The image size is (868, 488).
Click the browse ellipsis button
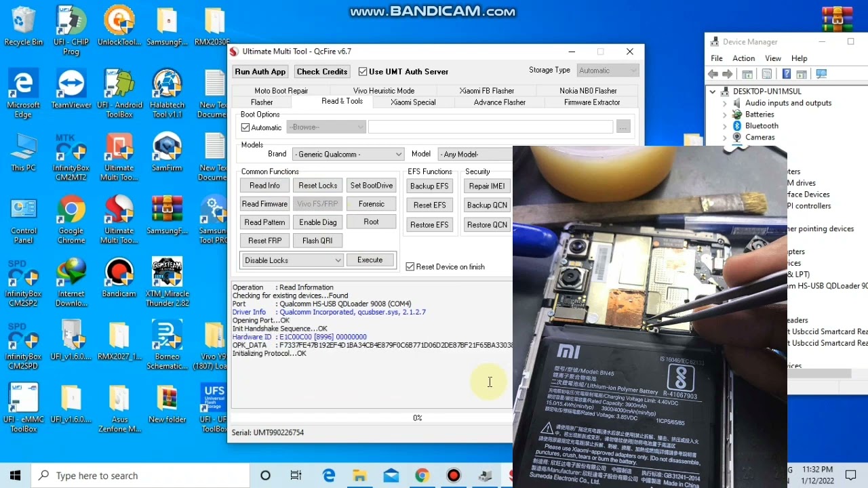coord(623,127)
